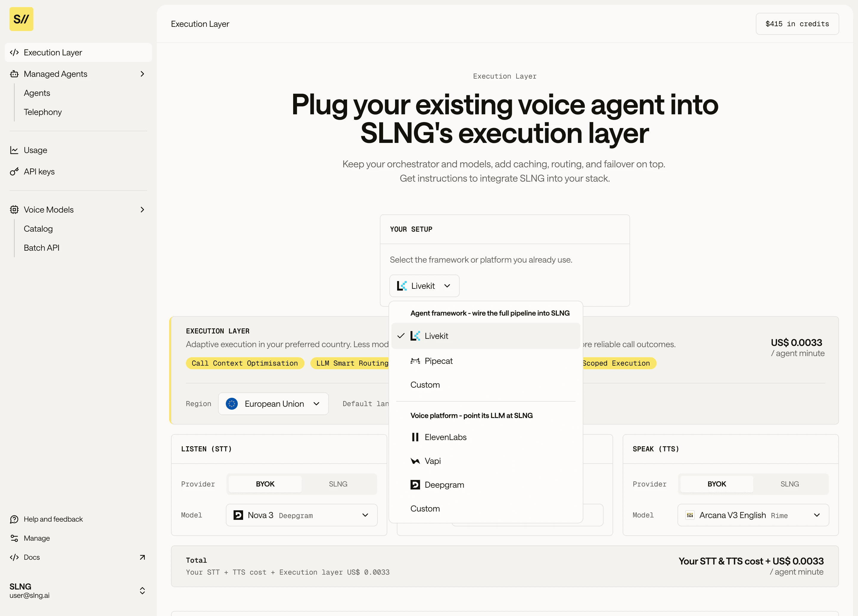Select BYOK provider in Speak (TTS)
This screenshot has width=858, height=616.
click(x=716, y=484)
